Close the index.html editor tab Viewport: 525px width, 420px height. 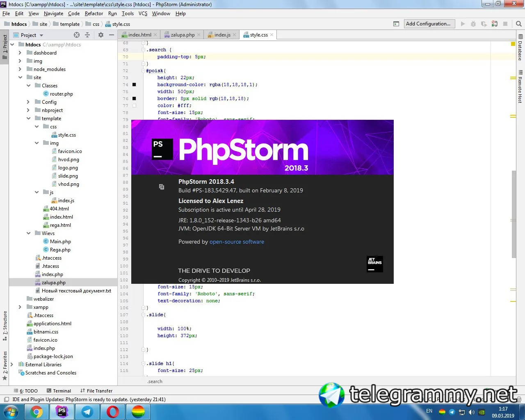coord(156,35)
